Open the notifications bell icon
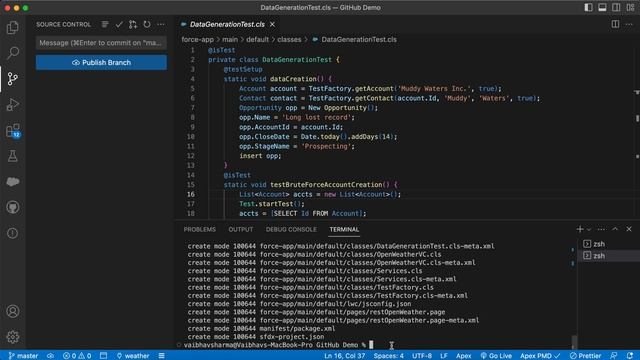 point(630,356)
